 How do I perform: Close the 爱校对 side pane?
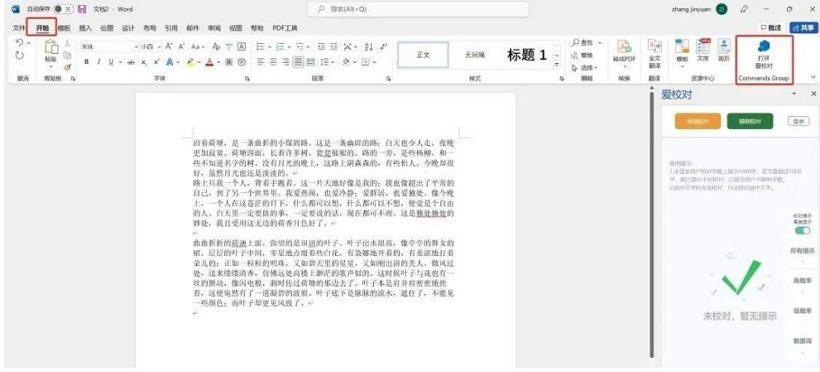point(813,93)
